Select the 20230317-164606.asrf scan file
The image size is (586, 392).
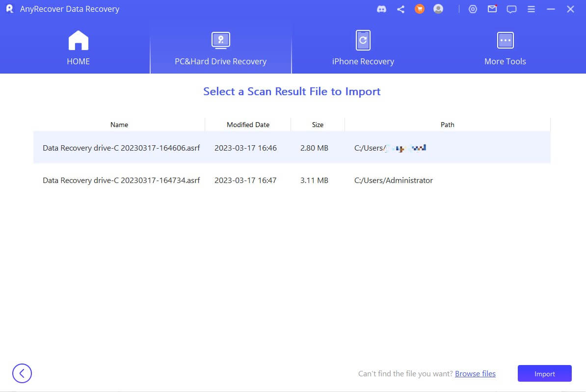tap(121, 148)
